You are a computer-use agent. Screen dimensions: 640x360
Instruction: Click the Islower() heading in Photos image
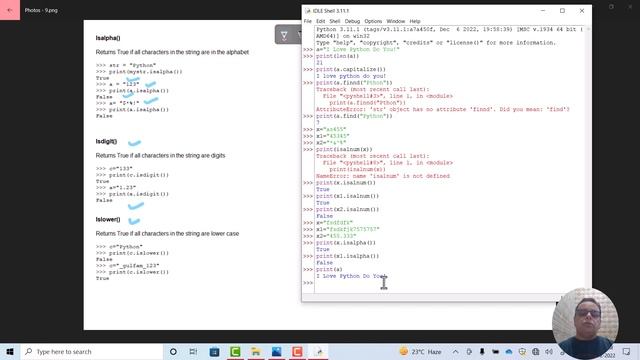(108, 219)
